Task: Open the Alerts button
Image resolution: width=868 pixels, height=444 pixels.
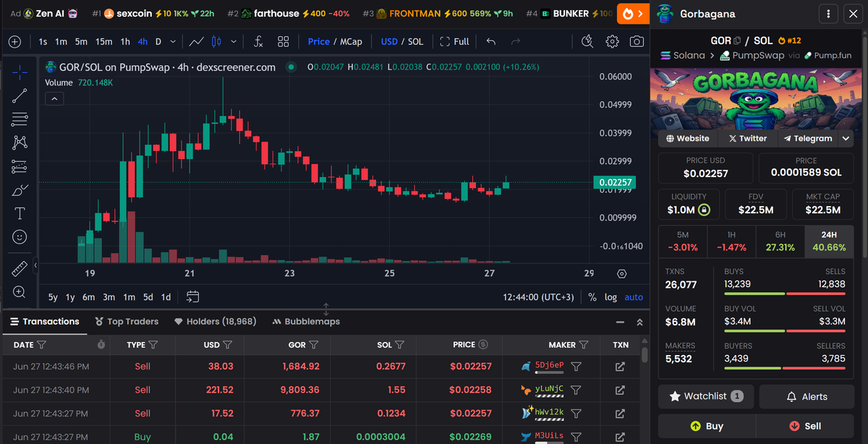Action: click(807, 396)
